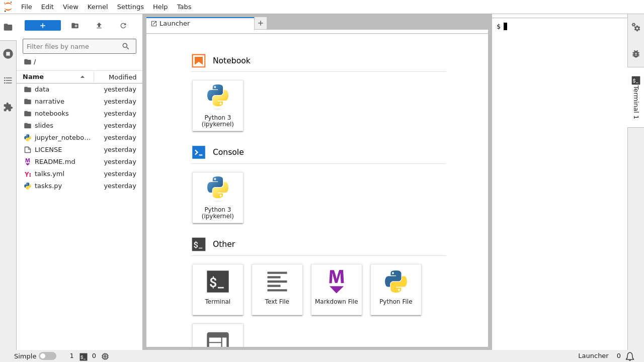Sort files by the Modified column
This screenshot has width=644, height=362.
pos(118,77)
